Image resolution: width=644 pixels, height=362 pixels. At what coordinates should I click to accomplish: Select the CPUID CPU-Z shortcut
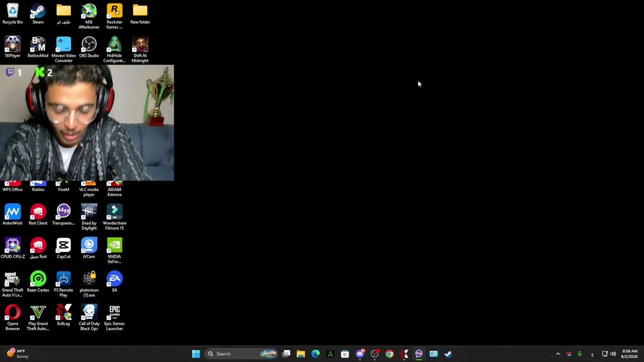[x=13, y=248]
